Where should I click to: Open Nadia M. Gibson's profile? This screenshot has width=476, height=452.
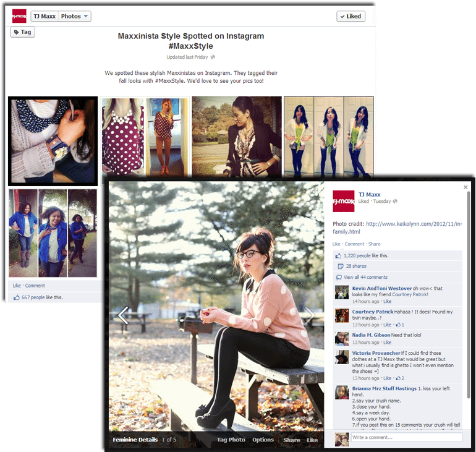[371, 335]
